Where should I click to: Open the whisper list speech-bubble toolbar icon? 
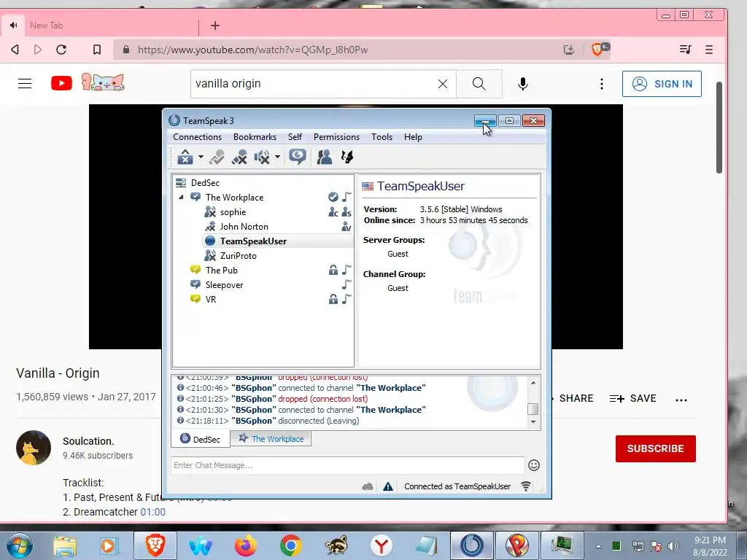298,157
